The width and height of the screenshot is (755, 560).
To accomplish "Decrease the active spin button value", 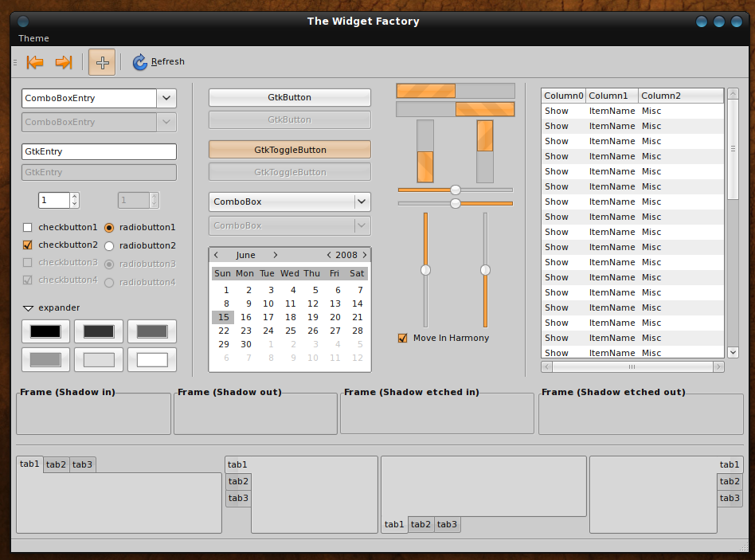I will [x=74, y=204].
